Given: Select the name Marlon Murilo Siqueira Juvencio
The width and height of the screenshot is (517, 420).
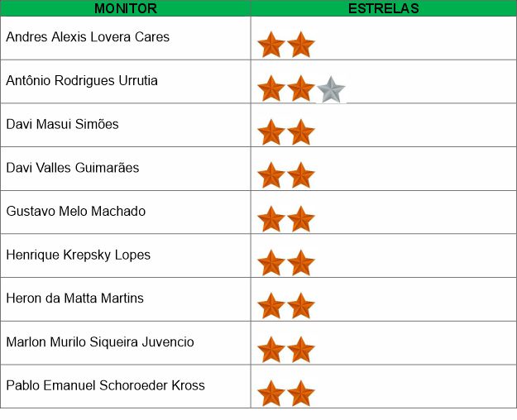Looking at the screenshot, I should point(100,342).
